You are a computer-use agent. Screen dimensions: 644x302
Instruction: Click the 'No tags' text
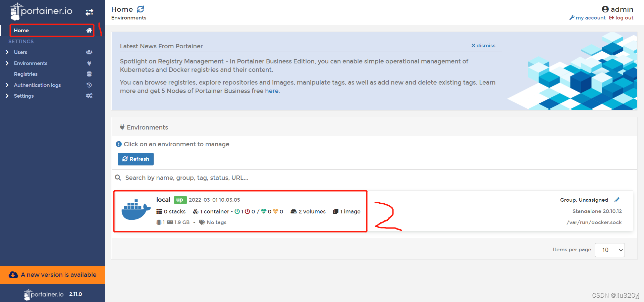coord(217,222)
